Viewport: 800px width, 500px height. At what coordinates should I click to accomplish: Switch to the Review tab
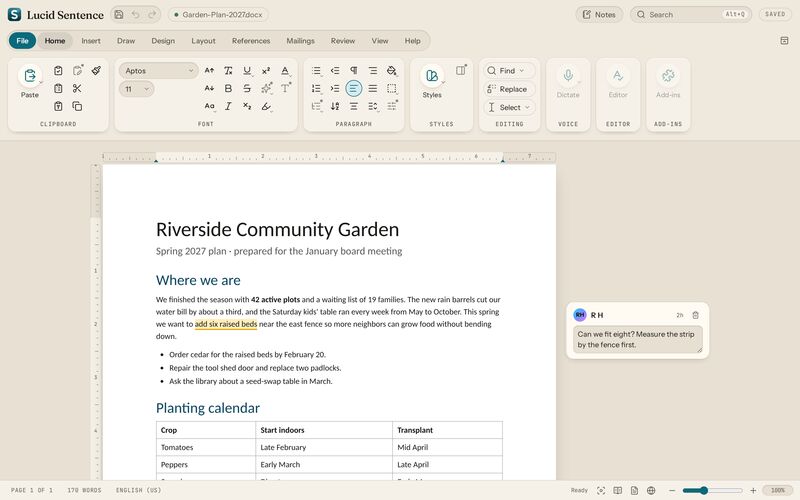tap(342, 41)
